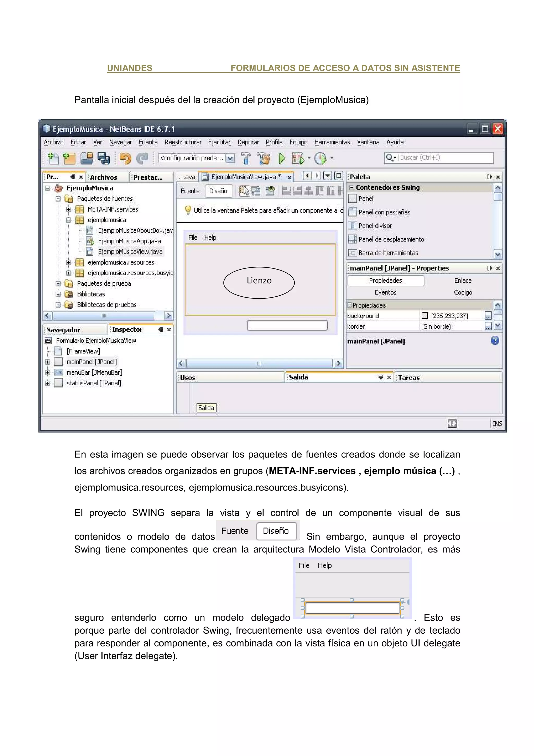Activate the Selection Mode arrow in designer
Image resolution: width=534 pixels, height=756 pixels.
245,191
